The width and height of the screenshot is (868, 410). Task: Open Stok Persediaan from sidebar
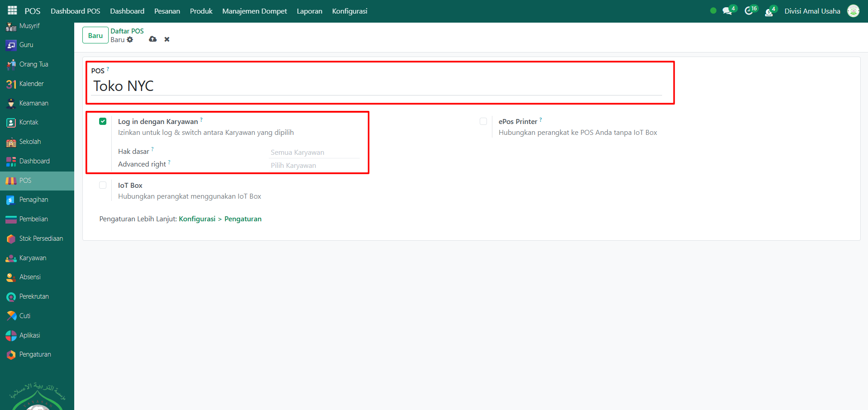tap(41, 238)
